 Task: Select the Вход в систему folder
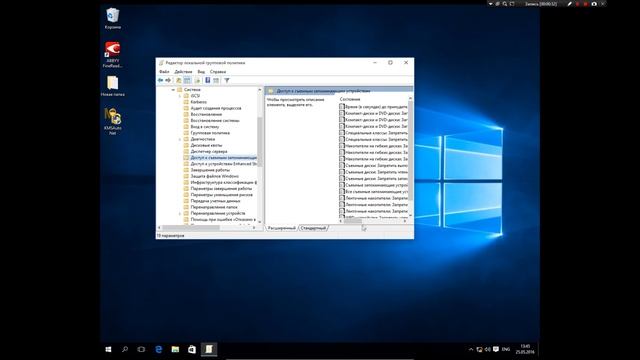[x=204, y=127]
